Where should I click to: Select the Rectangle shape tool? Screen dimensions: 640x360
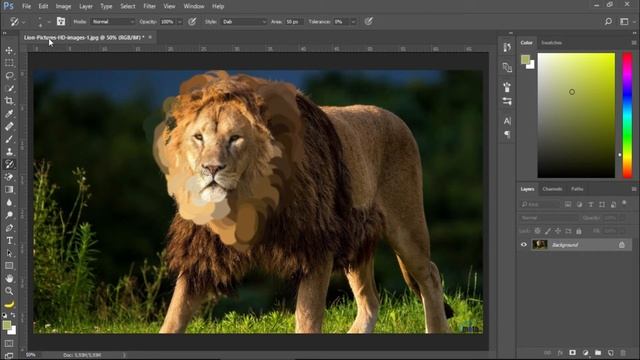coord(9,266)
